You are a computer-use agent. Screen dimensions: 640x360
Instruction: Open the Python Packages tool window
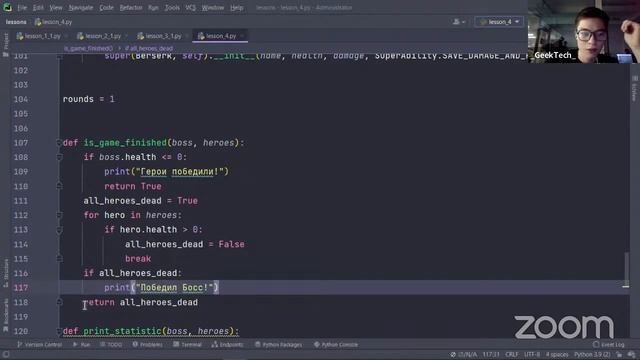point(279,345)
